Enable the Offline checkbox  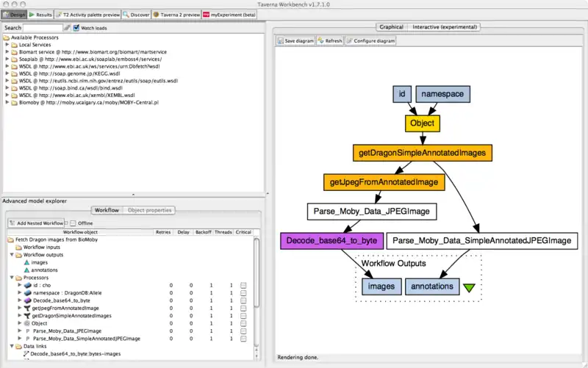71,223
